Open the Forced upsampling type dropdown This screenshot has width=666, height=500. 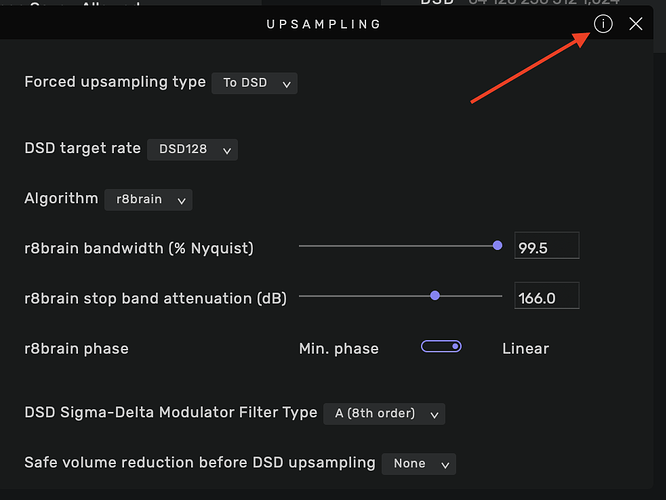[x=255, y=83]
